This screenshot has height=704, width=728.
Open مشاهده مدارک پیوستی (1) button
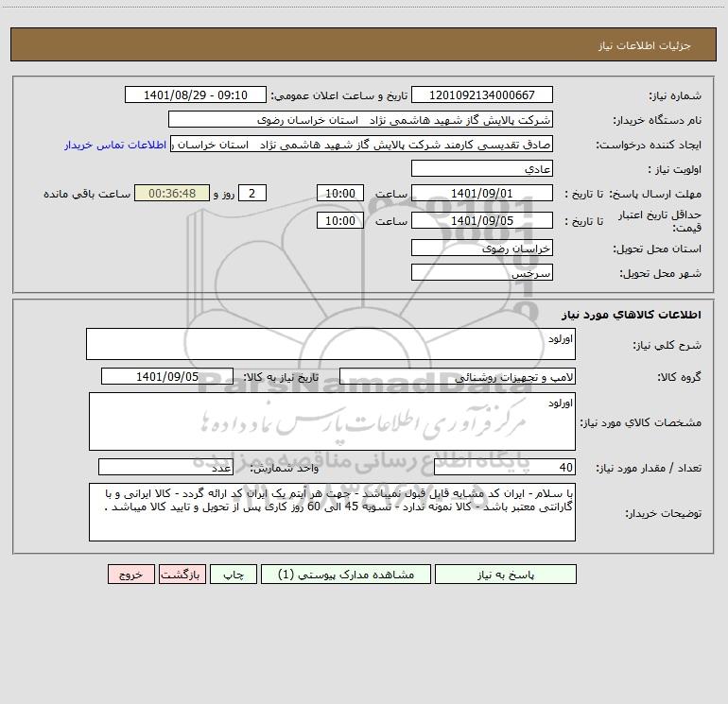point(346,575)
